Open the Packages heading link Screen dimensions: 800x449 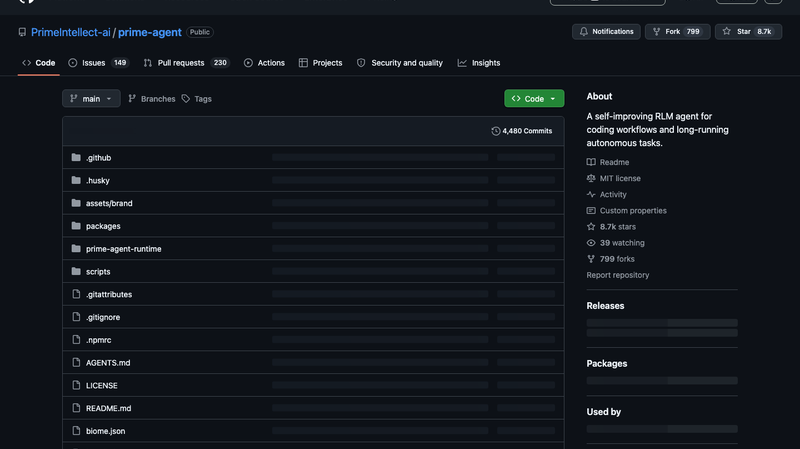point(607,364)
